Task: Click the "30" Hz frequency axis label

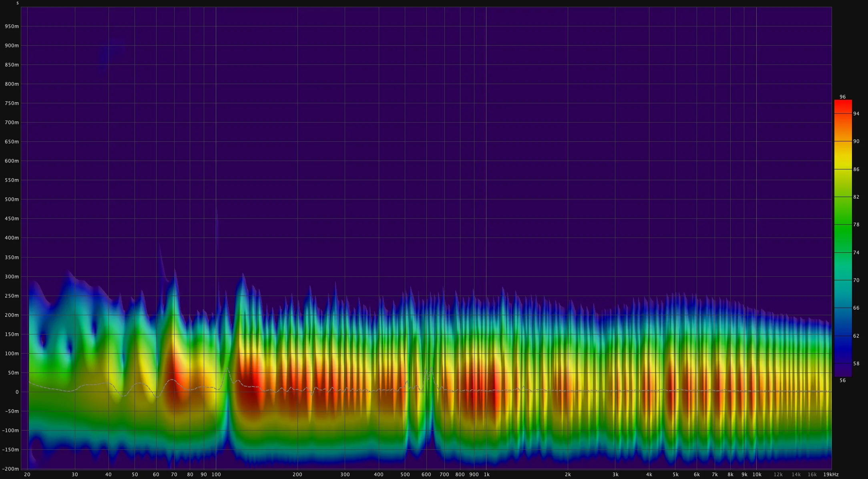Action: click(x=75, y=475)
